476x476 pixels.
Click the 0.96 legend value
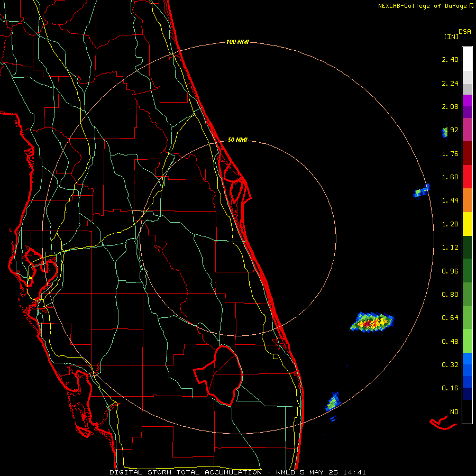pyautogui.click(x=450, y=271)
